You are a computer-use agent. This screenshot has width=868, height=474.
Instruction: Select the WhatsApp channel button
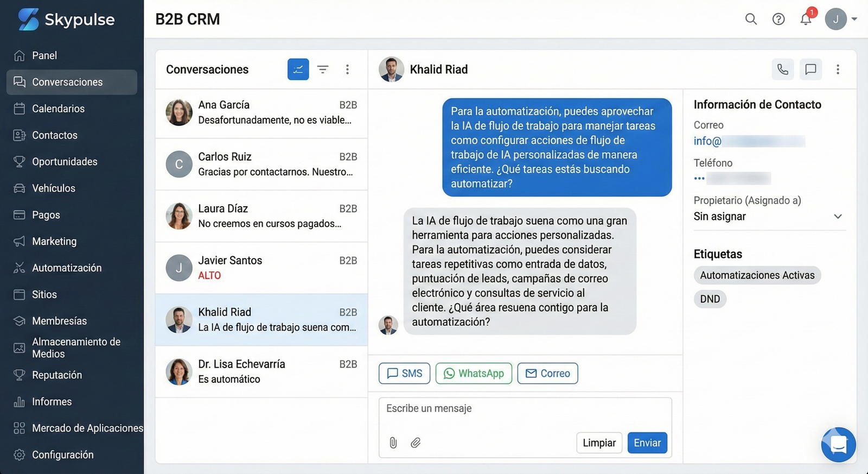tap(474, 374)
